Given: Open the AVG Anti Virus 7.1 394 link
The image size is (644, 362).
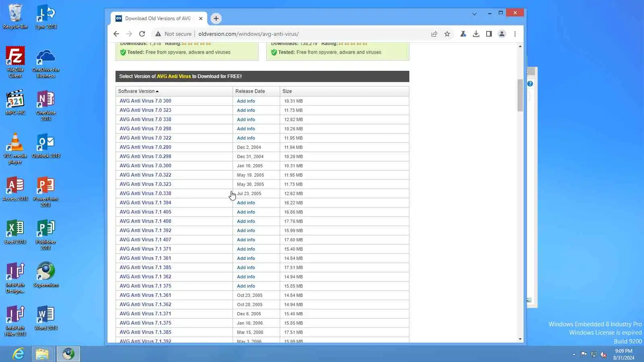Looking at the screenshot, I should (145, 203).
